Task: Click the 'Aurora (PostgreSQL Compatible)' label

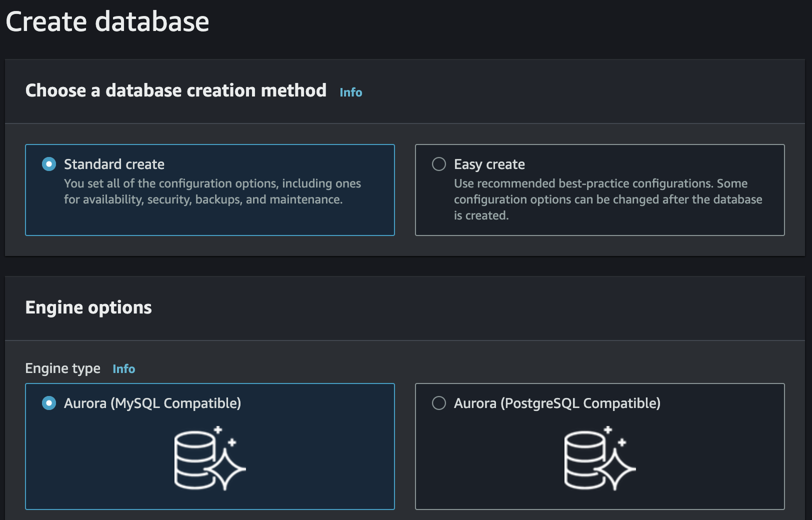Action: coord(557,403)
